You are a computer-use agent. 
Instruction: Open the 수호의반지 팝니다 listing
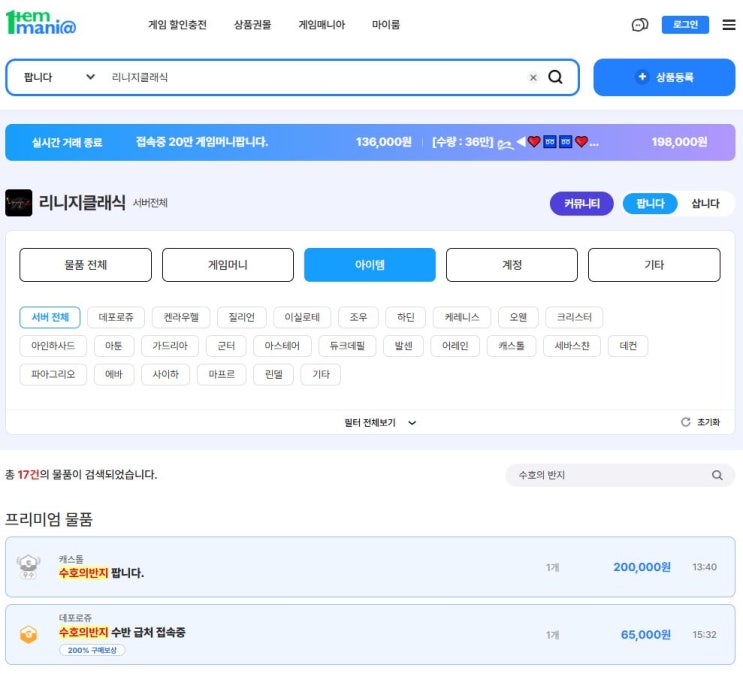[370, 567]
